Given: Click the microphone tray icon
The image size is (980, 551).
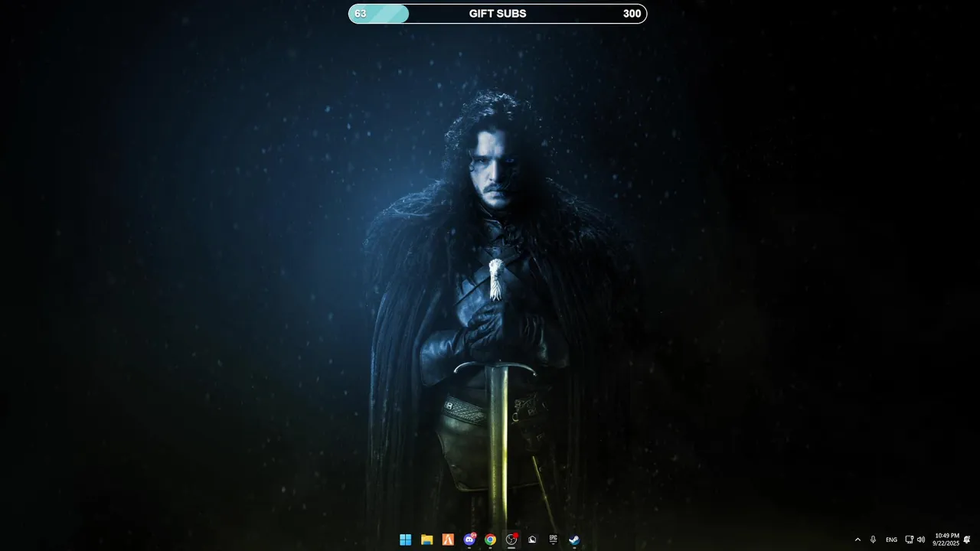Looking at the screenshot, I should tap(873, 540).
